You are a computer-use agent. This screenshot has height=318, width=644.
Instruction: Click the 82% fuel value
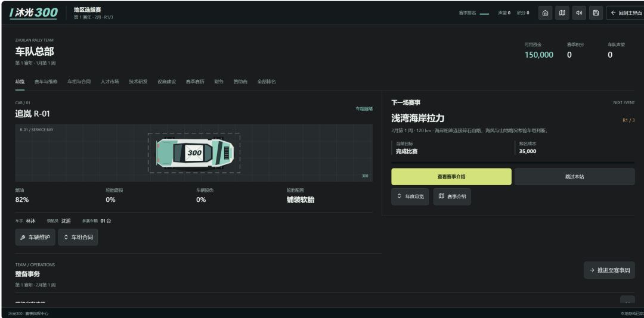tap(22, 200)
